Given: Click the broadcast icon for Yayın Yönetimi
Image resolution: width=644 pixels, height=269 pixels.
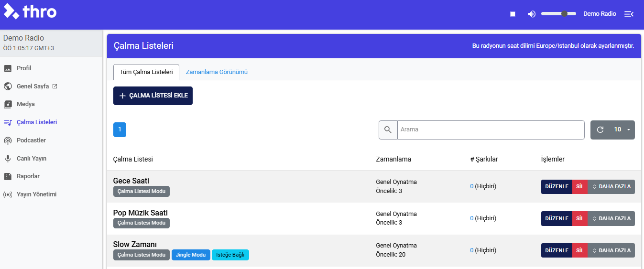Looking at the screenshot, I should [8, 194].
